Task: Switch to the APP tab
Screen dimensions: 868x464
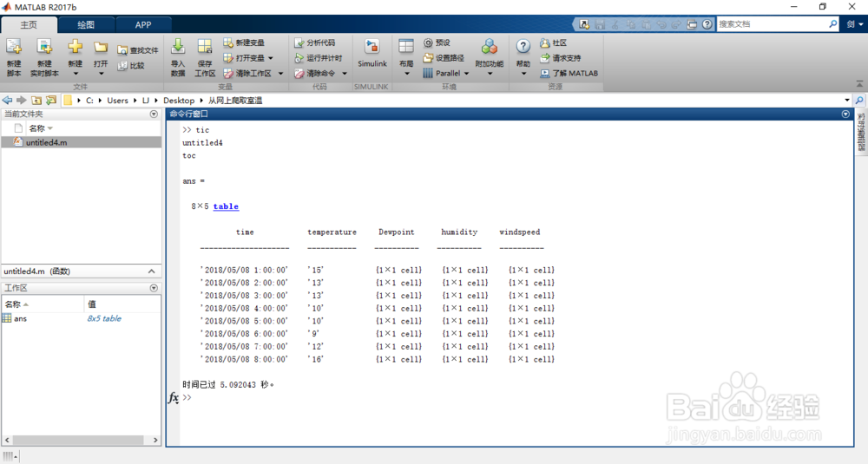Action: (143, 25)
